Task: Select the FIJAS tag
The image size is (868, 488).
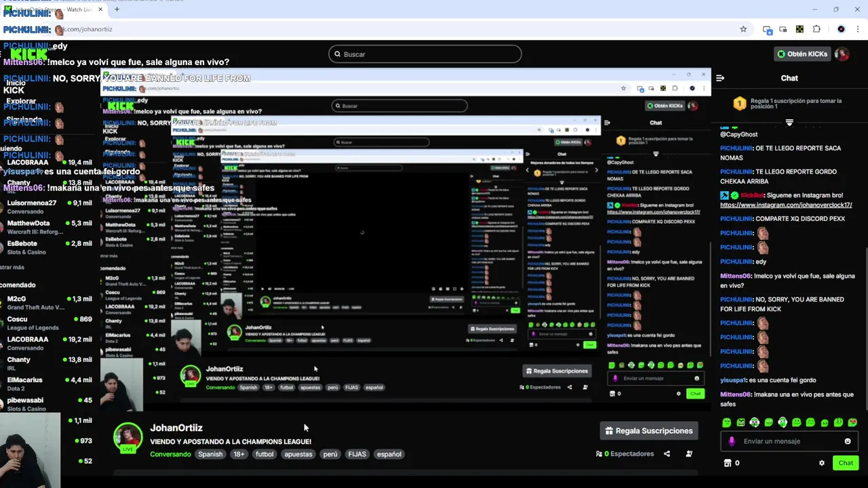Action: [x=357, y=454]
